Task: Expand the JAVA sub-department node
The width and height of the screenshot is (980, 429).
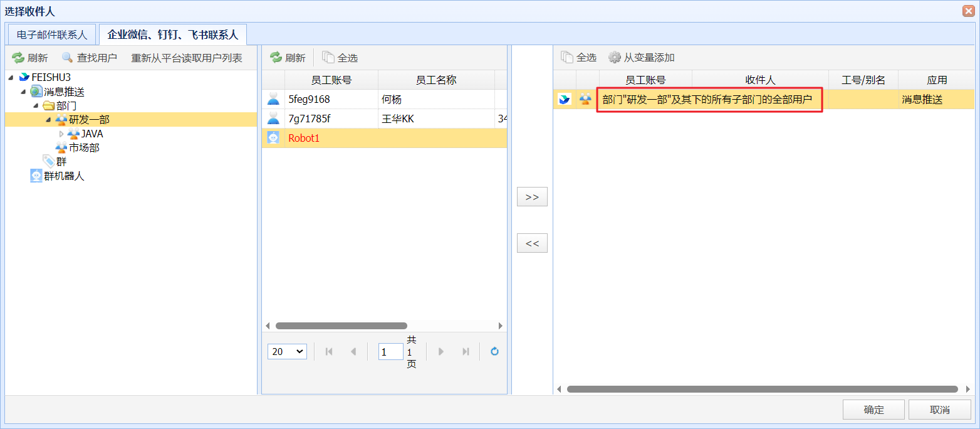Action: click(x=61, y=134)
